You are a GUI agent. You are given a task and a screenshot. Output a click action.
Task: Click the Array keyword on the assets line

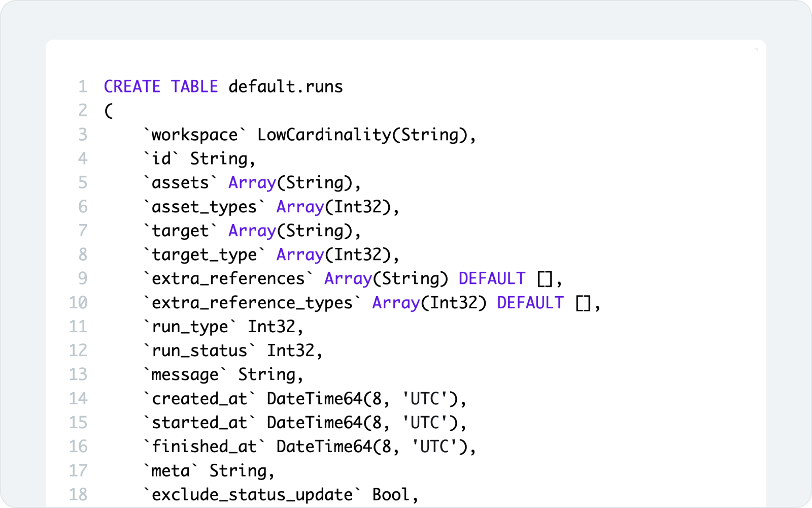(251, 182)
